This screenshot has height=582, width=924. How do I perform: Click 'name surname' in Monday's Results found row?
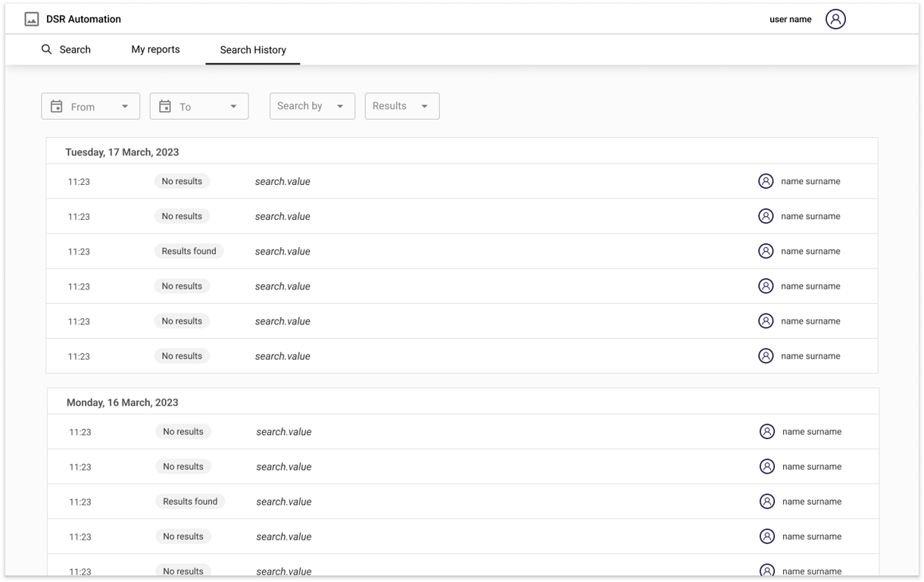[x=812, y=501]
